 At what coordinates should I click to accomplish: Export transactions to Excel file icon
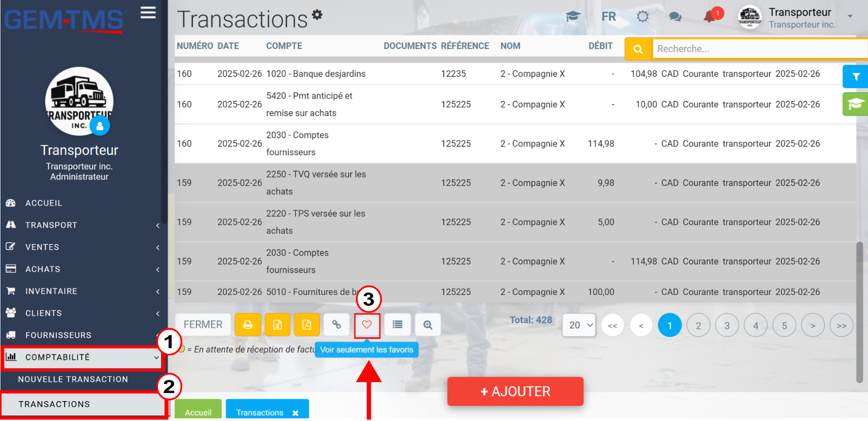[277, 325]
